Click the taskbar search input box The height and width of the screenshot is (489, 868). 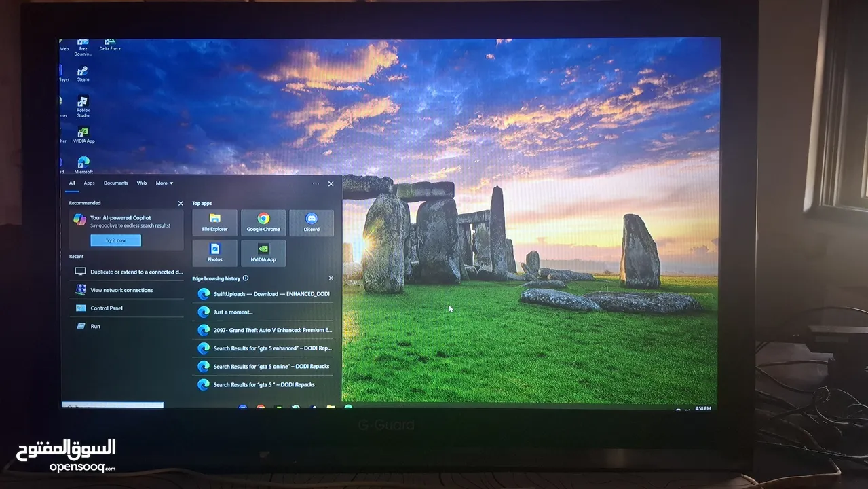pyautogui.click(x=113, y=405)
